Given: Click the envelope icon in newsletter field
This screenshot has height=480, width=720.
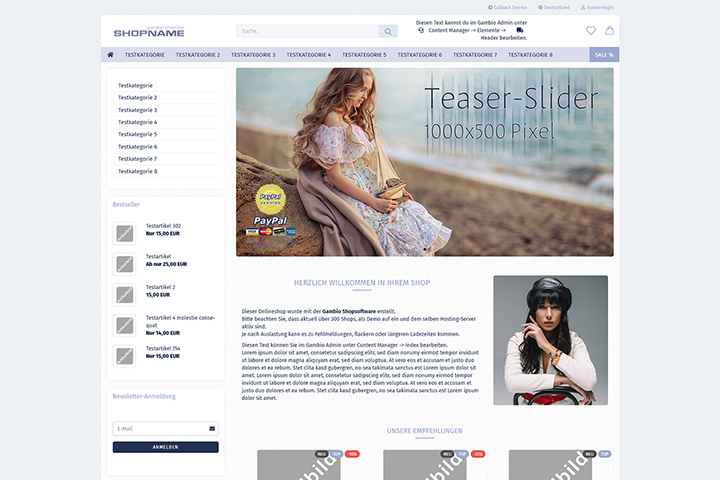Looking at the screenshot, I should point(212,429).
